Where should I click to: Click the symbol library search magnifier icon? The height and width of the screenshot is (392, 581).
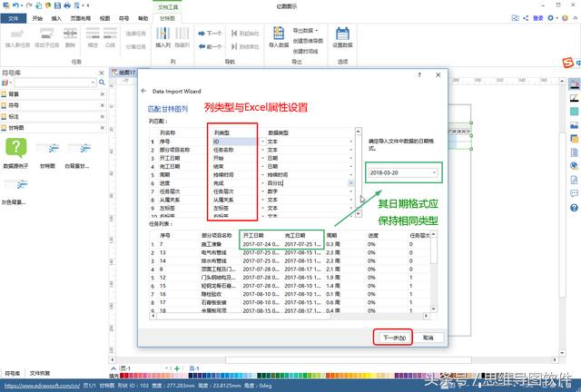pyautogui.click(x=102, y=83)
